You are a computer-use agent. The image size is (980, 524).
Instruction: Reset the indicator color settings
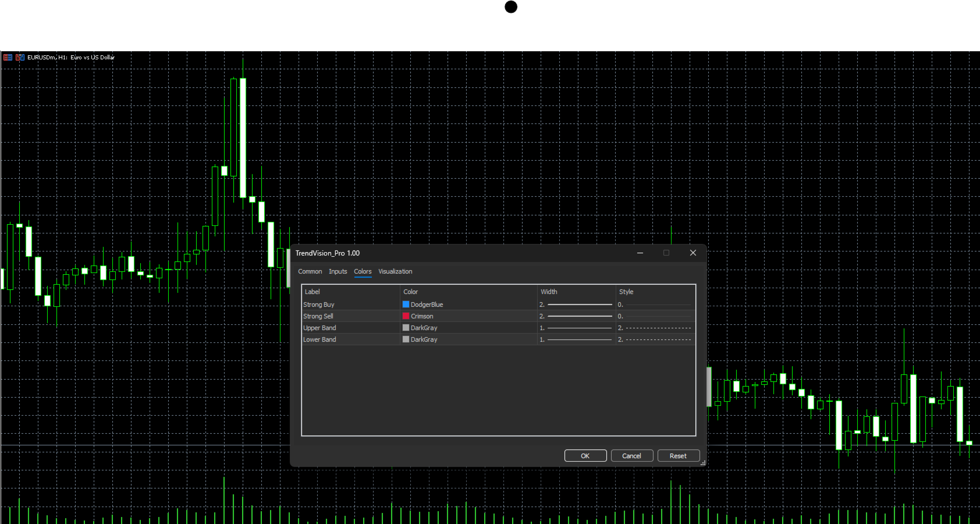pos(679,456)
